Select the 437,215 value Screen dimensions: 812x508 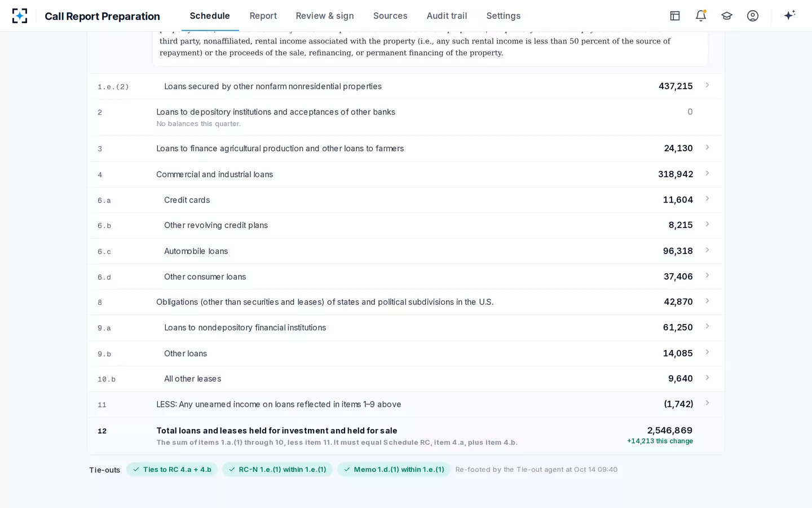point(676,86)
